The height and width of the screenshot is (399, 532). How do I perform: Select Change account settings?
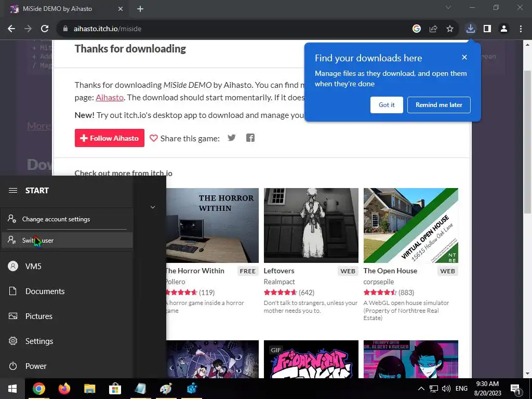pos(66,219)
